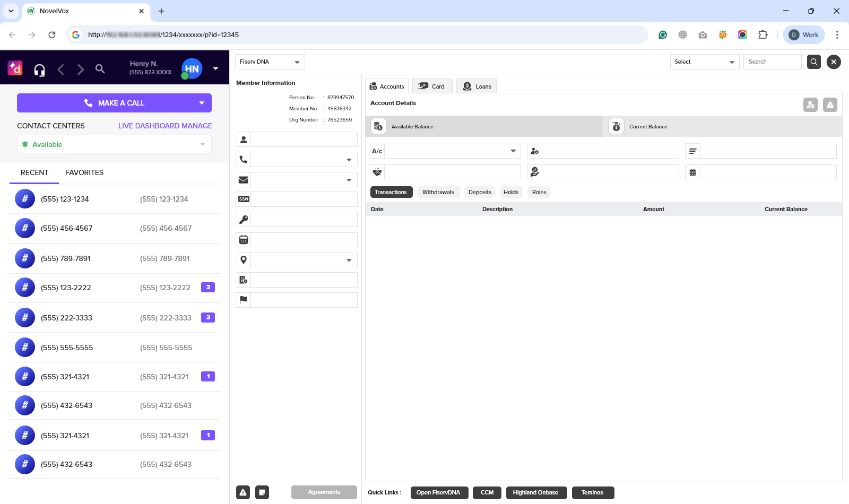This screenshot has width=849, height=504.
Task: Select the Holds sub-tab
Action: 511,192
